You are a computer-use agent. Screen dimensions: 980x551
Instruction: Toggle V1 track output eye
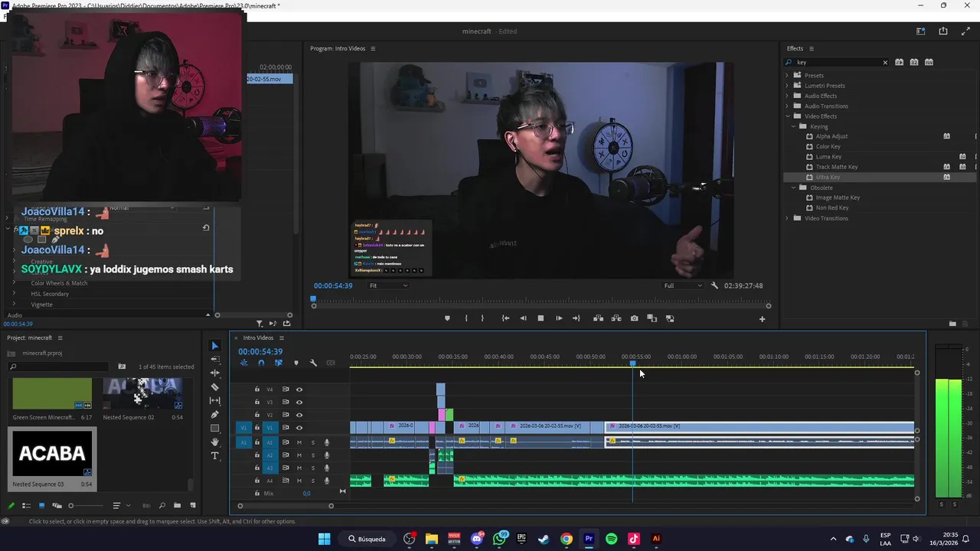[x=299, y=428]
